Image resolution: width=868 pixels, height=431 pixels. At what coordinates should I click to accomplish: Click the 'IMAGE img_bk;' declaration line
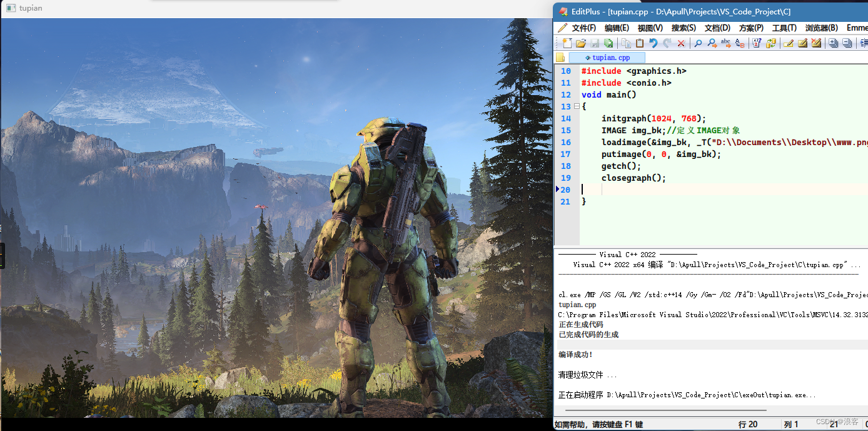pyautogui.click(x=670, y=131)
